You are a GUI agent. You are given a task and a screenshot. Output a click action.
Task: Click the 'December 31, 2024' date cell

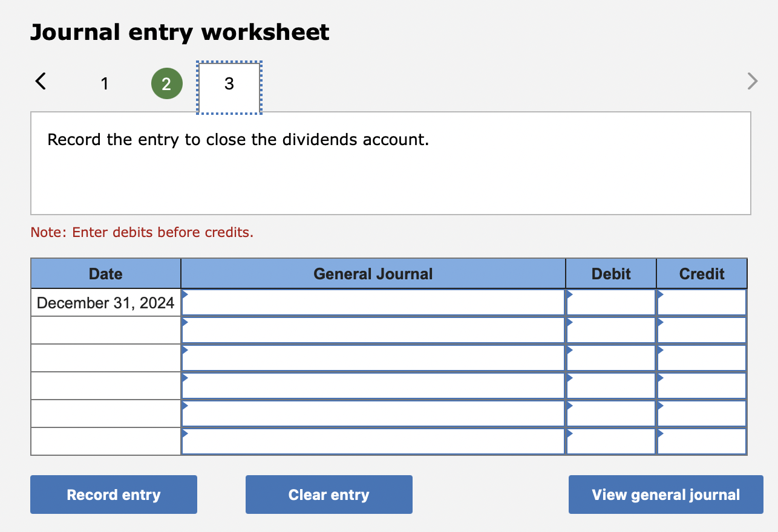106,302
